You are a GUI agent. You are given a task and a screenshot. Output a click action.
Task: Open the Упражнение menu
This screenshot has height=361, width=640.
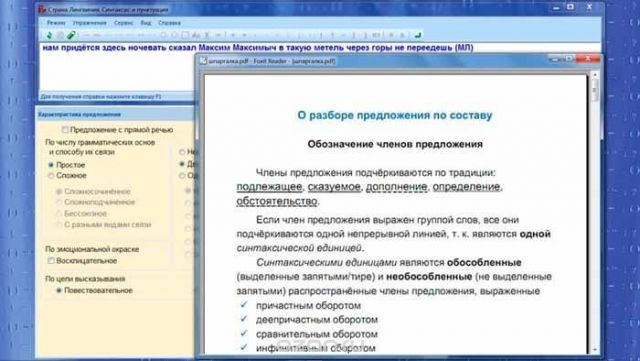pos(89,23)
